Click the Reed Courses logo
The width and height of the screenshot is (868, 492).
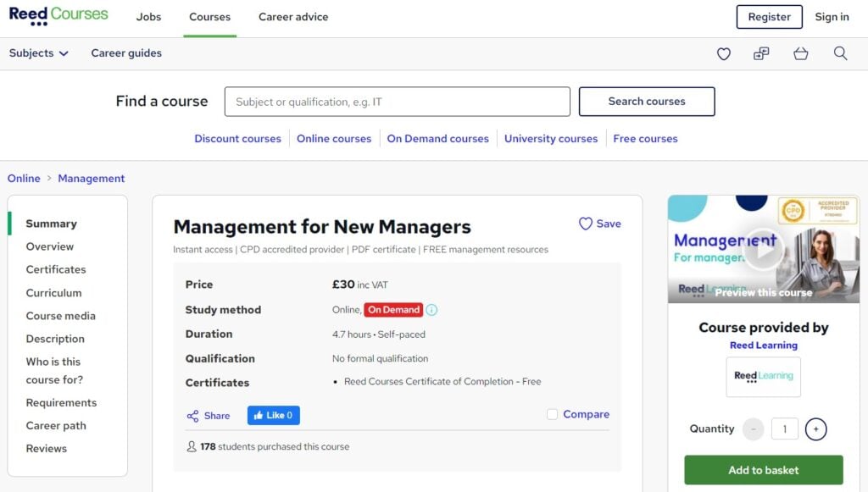click(x=58, y=16)
